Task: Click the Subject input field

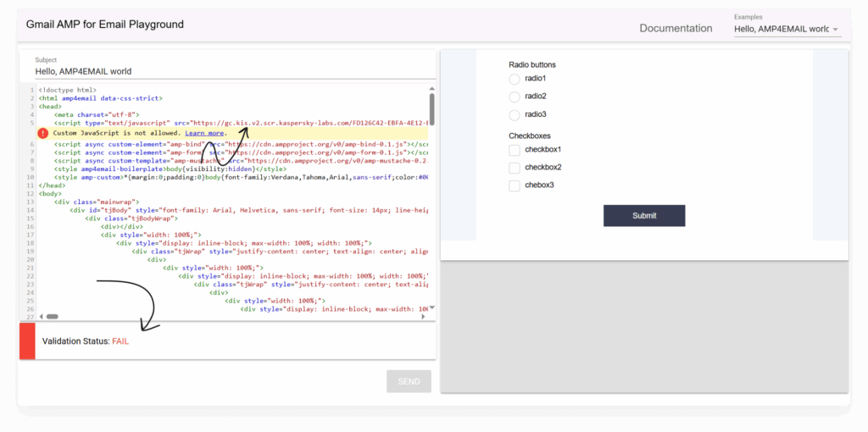Action: click(x=229, y=71)
